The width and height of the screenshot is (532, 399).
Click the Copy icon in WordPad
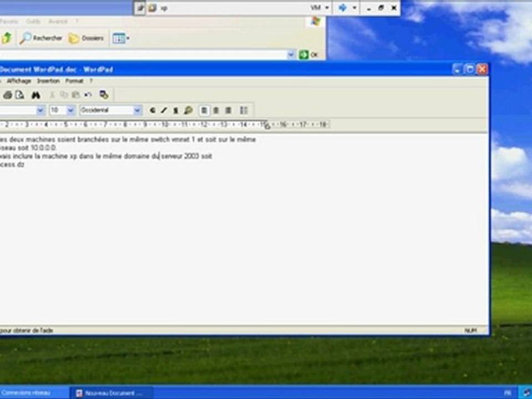point(64,95)
